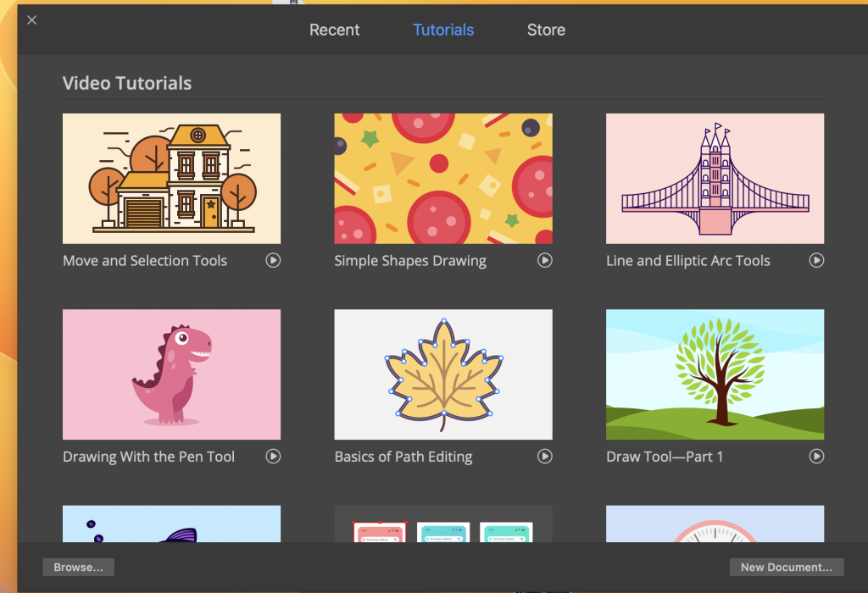This screenshot has height=593, width=868.
Task: Open the green tree landscape thumbnail
Action: tap(715, 374)
